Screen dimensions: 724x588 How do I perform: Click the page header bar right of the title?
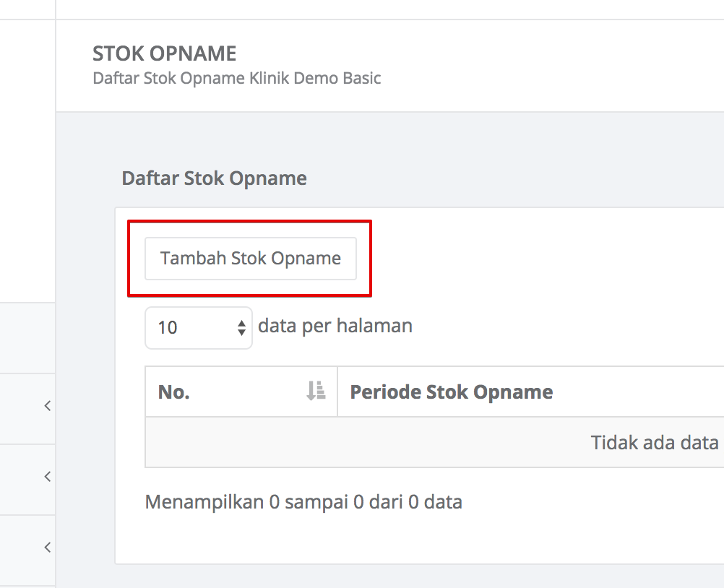click(554, 66)
